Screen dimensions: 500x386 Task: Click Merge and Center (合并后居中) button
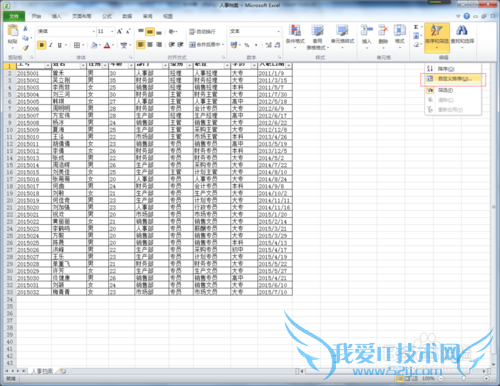click(204, 44)
